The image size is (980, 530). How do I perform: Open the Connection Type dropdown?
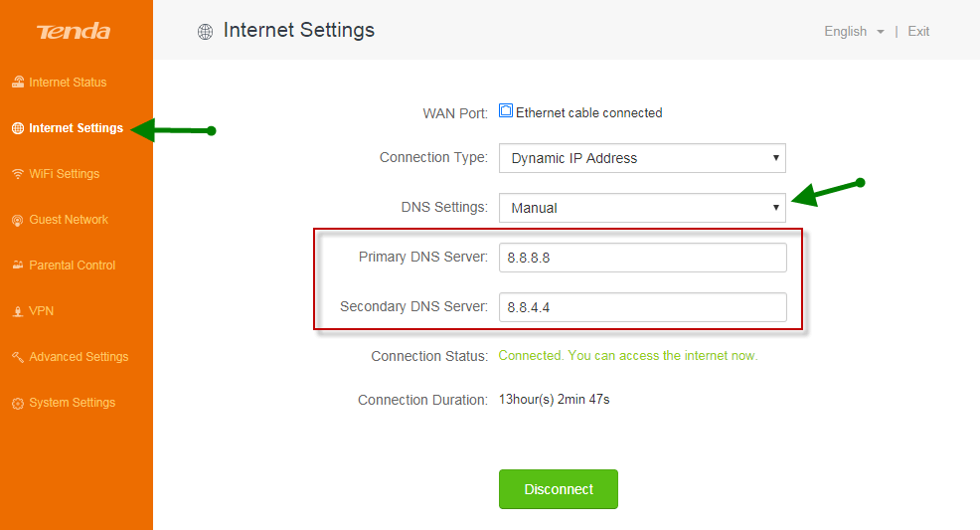click(x=642, y=158)
